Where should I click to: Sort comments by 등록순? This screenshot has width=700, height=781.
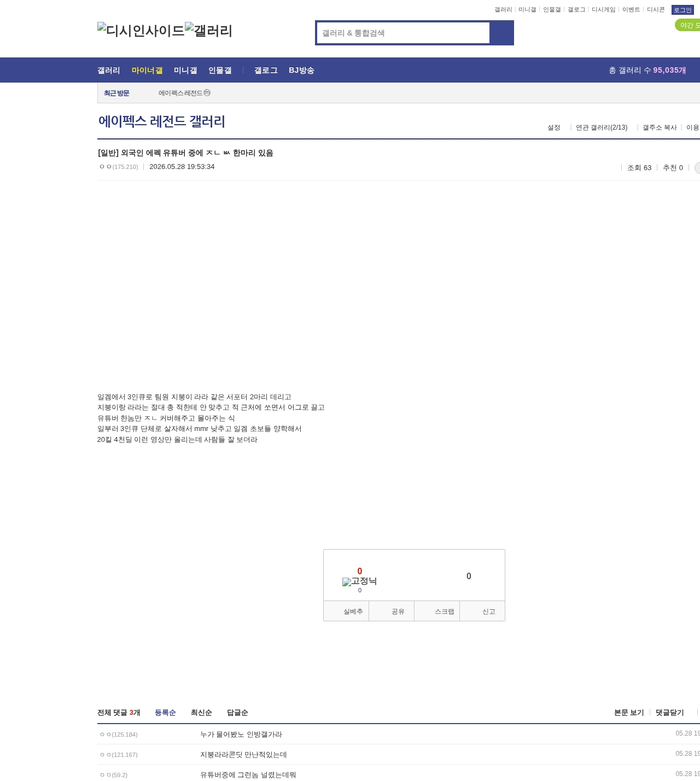pos(165,713)
